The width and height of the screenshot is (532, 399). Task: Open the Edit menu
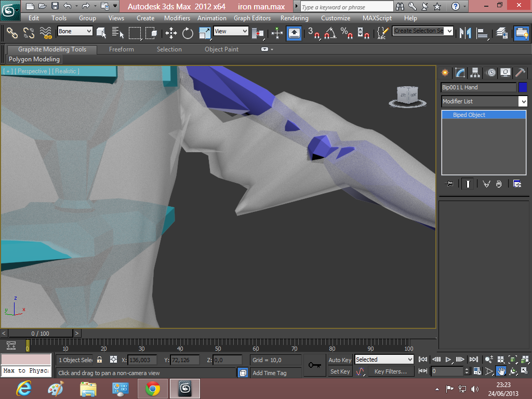click(34, 18)
